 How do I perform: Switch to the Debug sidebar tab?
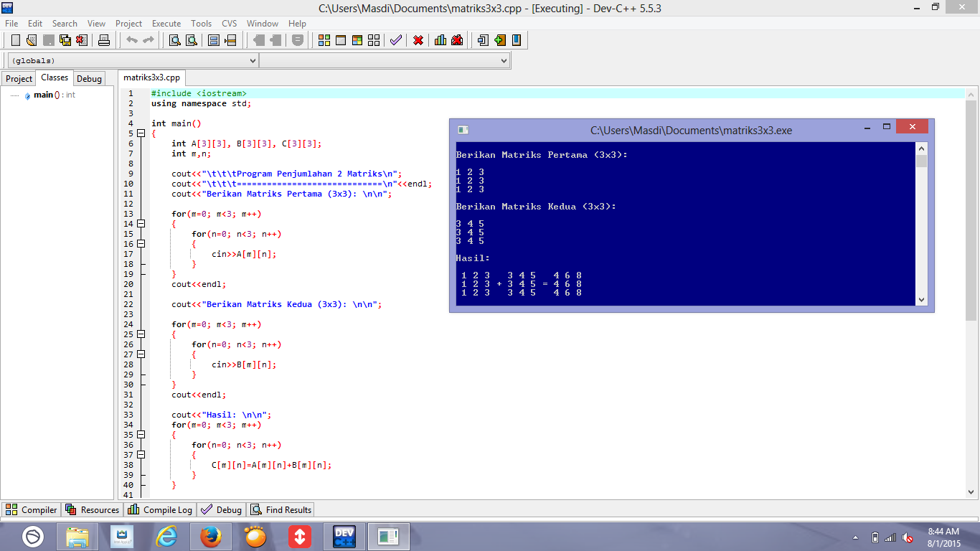click(89, 79)
